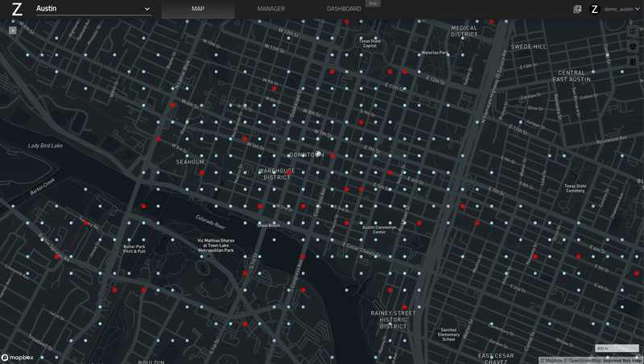Click the Texas State Capitol map label
644x364 pixels.
coord(369,43)
